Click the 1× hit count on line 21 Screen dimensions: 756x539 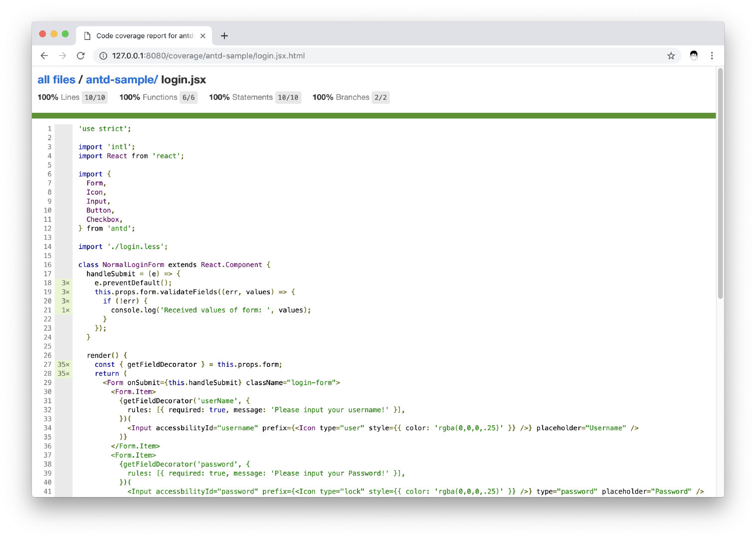65,310
